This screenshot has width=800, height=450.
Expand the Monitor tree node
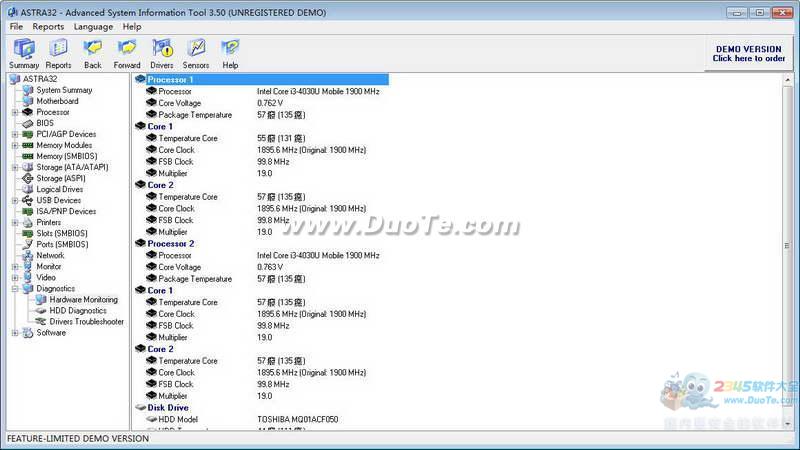coord(15,266)
